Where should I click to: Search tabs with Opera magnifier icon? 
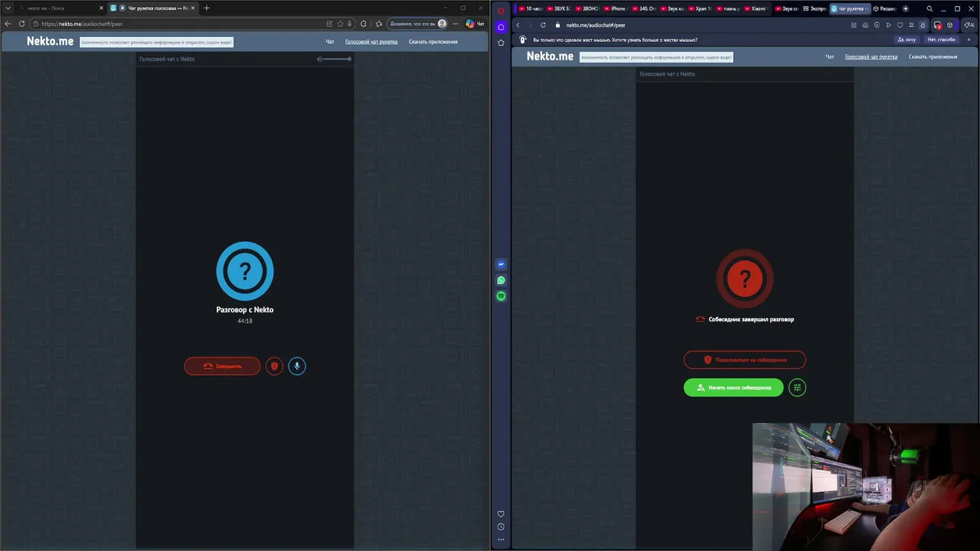tap(929, 8)
